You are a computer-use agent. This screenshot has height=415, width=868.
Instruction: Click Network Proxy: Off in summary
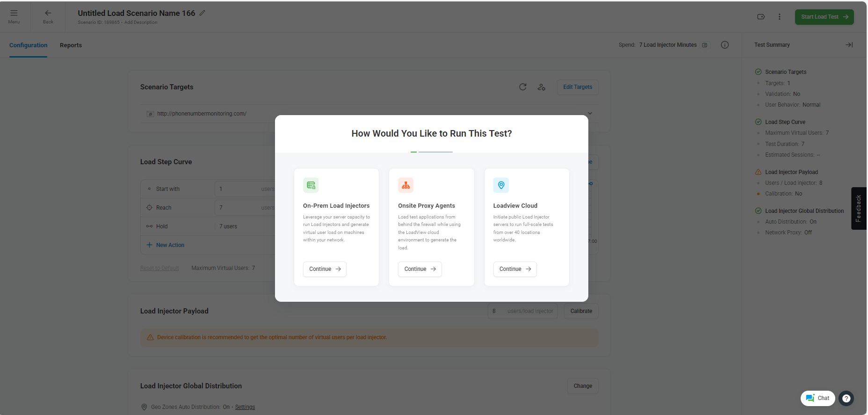point(788,233)
